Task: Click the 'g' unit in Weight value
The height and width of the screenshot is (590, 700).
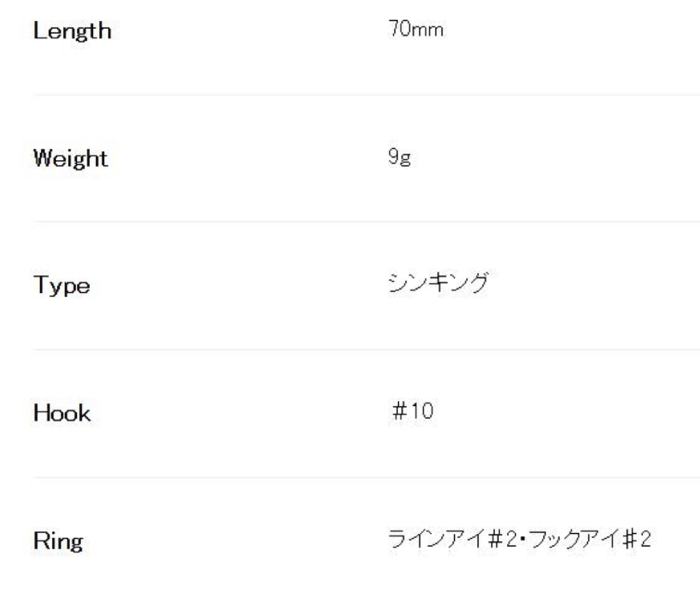Action: (x=406, y=159)
